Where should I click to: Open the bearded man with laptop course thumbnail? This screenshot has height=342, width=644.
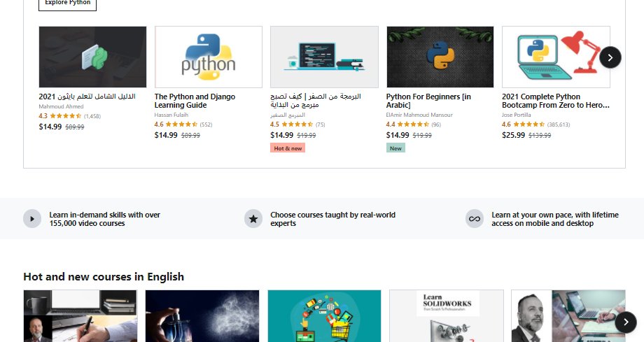click(568, 316)
